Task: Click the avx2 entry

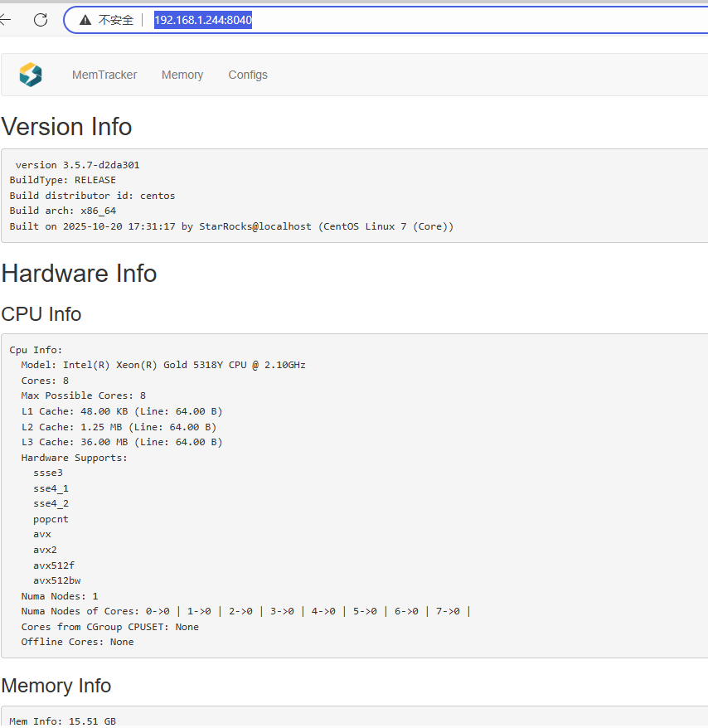Action: pos(45,550)
